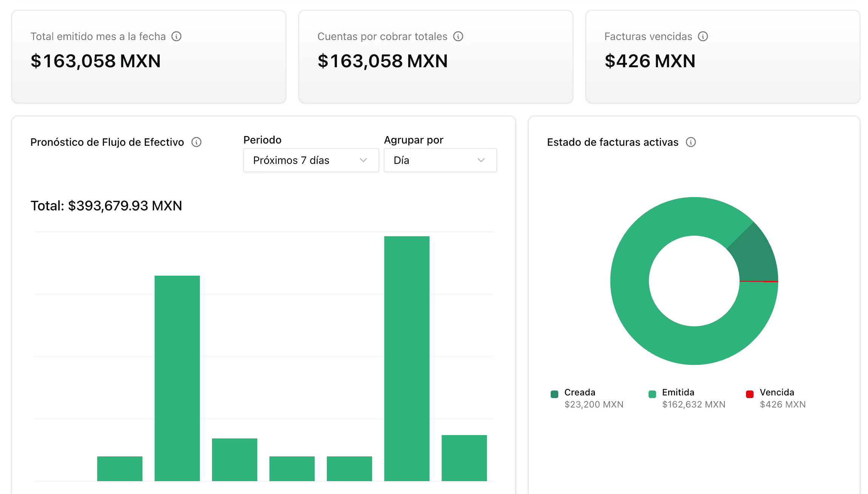Click the red Vencida legend swatch
Image resolution: width=868 pixels, height=494 pixels.
750,394
